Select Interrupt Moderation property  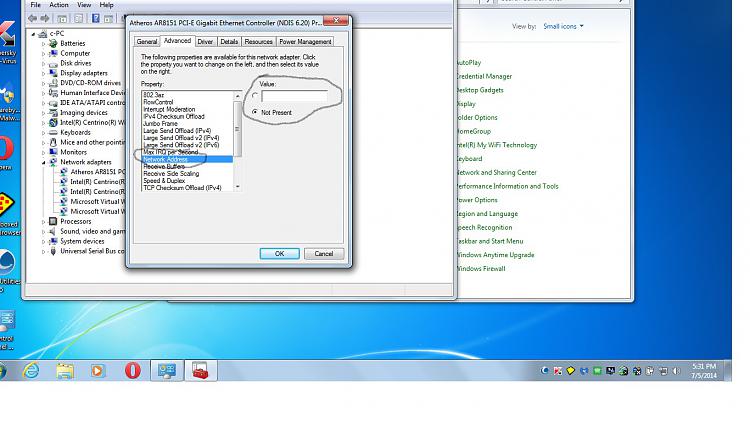[x=169, y=109]
